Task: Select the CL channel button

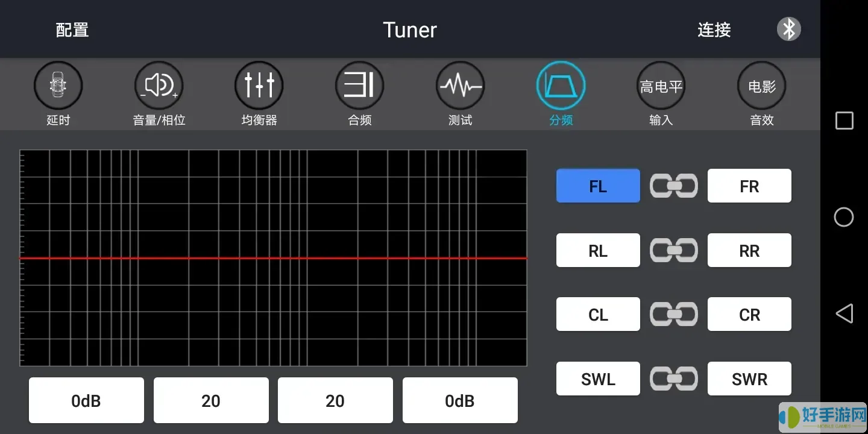Action: point(598,314)
